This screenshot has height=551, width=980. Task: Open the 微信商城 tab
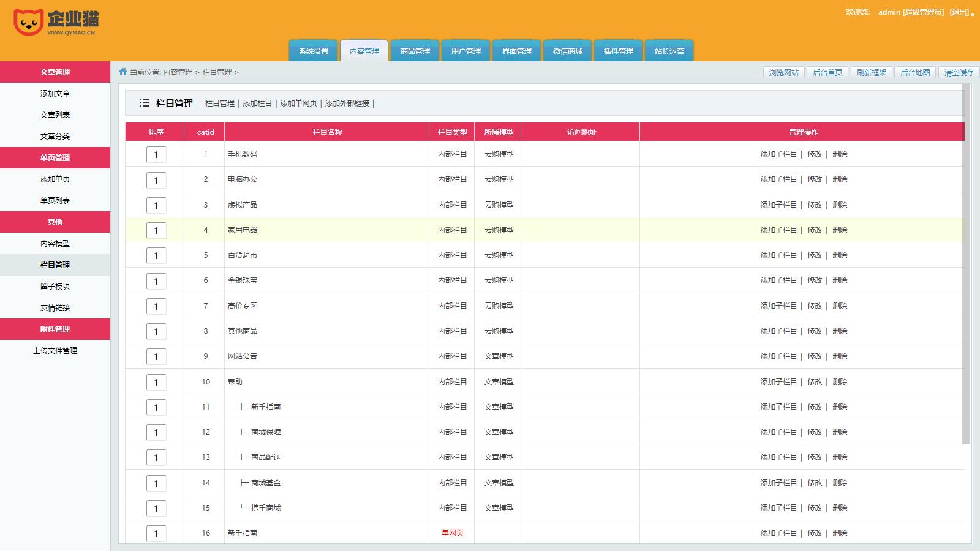pos(568,51)
